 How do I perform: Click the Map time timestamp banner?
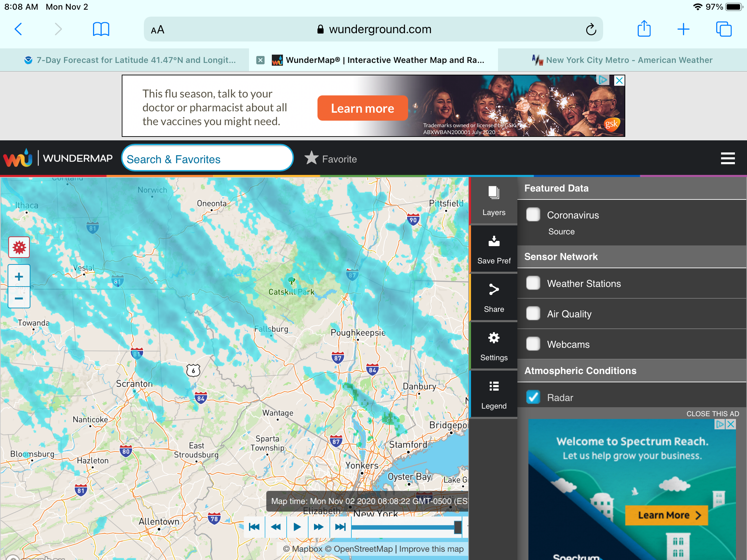pyautogui.click(x=367, y=501)
